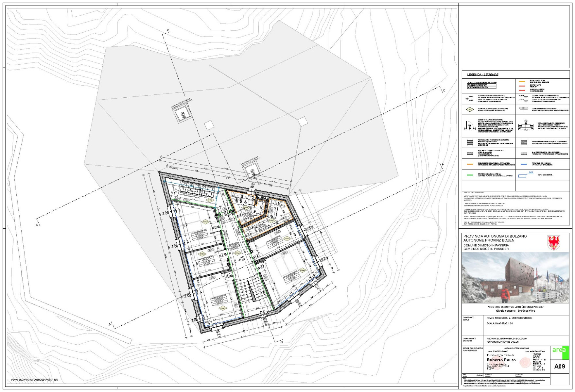Image resolution: width=575 pixels, height=392 pixels.
Task: Click the LEGENDA - LEGENDE heading
Action: tap(482, 75)
